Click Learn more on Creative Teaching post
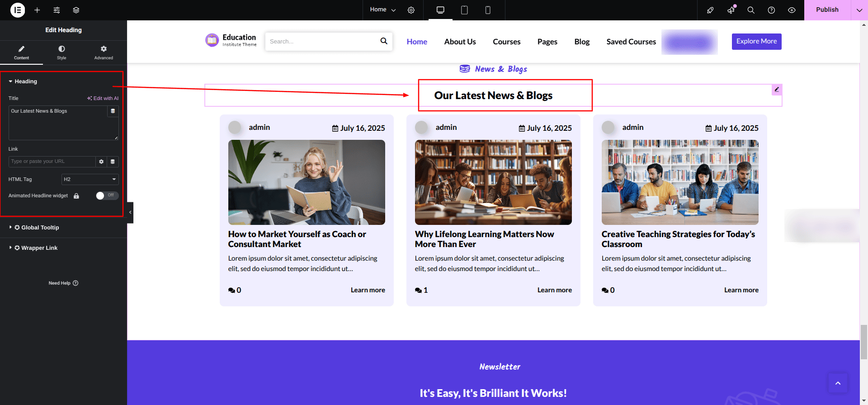The width and height of the screenshot is (868, 405). 741,290
